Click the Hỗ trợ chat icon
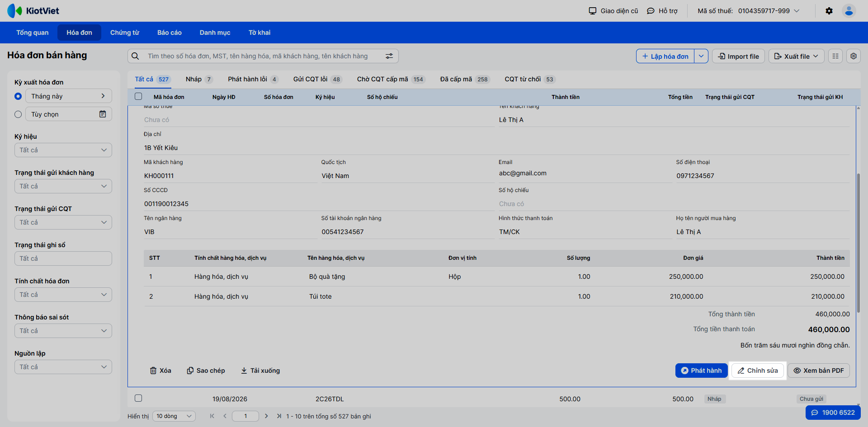Image resolution: width=868 pixels, height=427 pixels. point(651,11)
